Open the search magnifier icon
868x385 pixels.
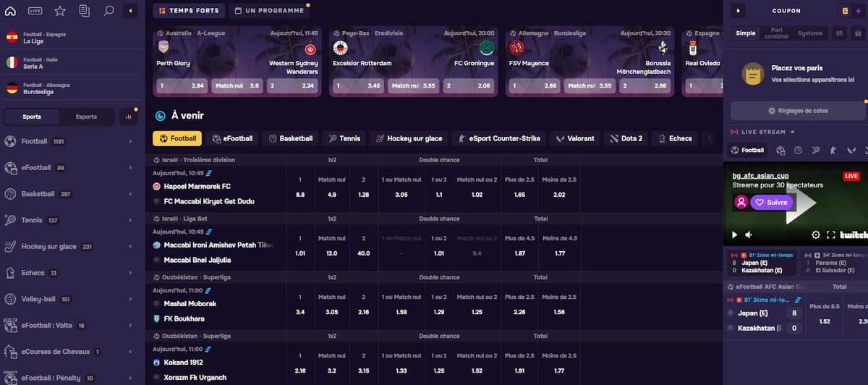tap(109, 11)
